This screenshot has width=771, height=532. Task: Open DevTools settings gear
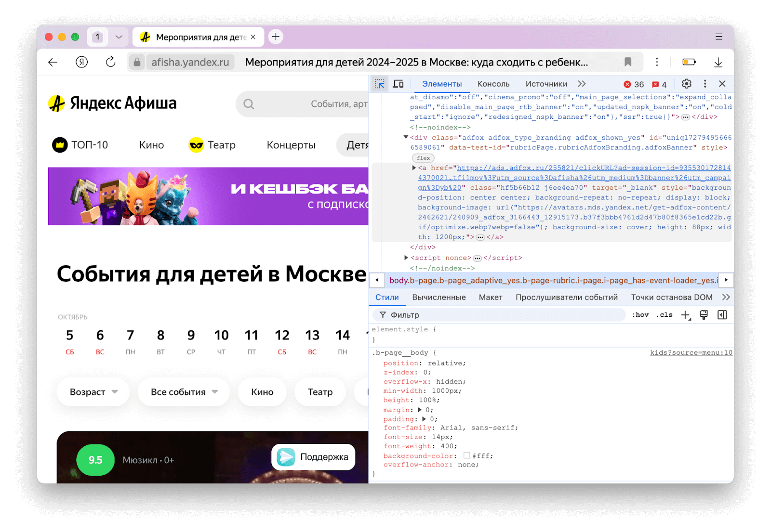click(687, 84)
